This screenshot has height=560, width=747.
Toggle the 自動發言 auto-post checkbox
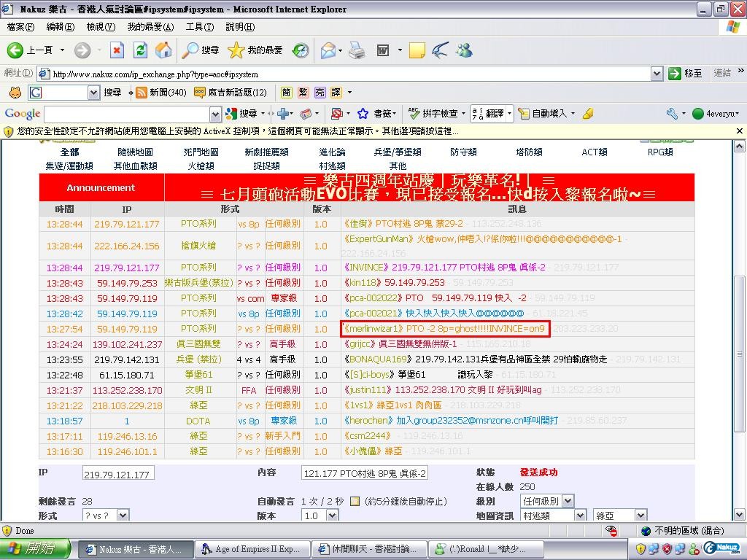tap(355, 502)
